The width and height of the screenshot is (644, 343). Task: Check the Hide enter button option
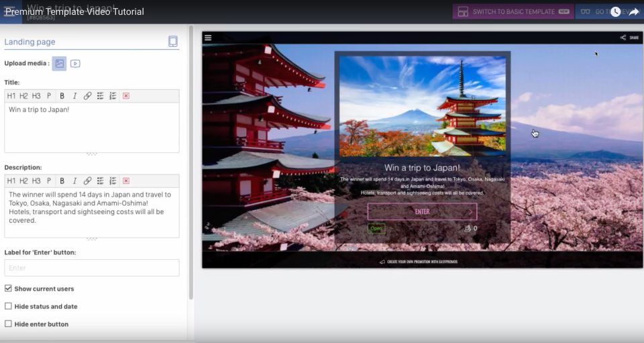pos(8,324)
